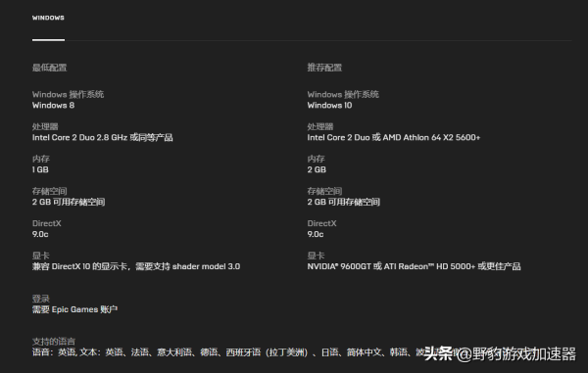Select the Windows 10 text
The image size is (588, 373).
pyautogui.click(x=329, y=105)
